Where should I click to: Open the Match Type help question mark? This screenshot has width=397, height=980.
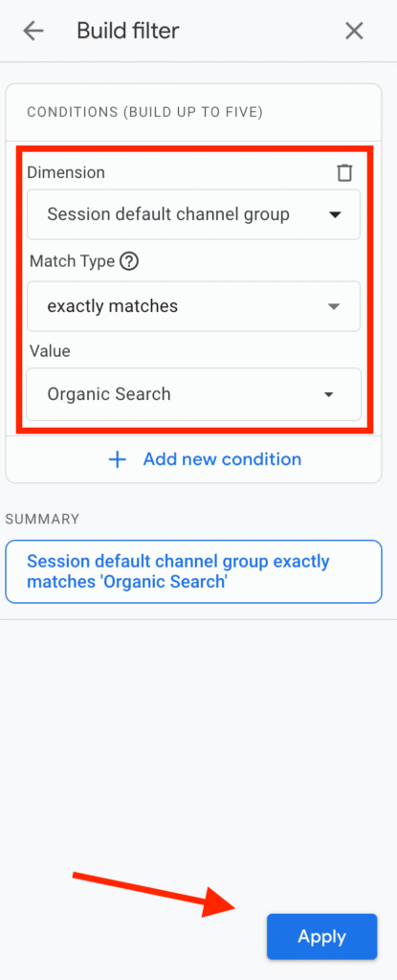pyautogui.click(x=128, y=261)
